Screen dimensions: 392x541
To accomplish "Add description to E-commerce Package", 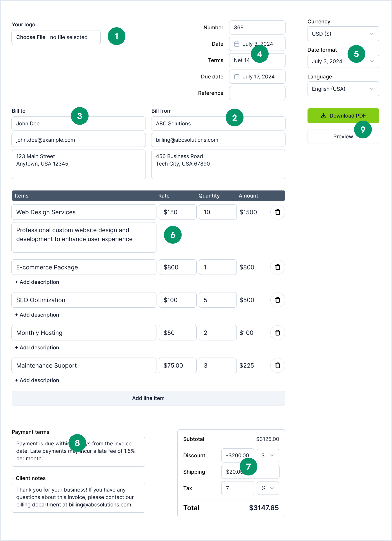I will (37, 282).
